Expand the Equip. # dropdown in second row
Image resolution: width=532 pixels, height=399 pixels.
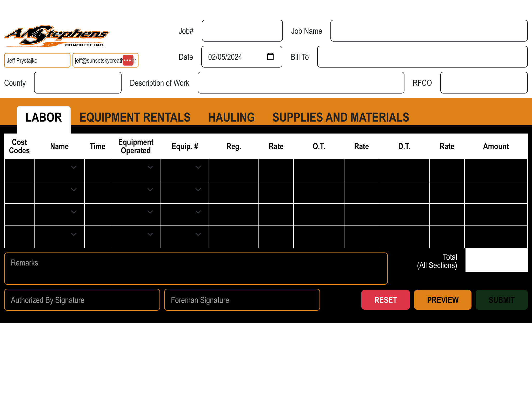tap(198, 190)
